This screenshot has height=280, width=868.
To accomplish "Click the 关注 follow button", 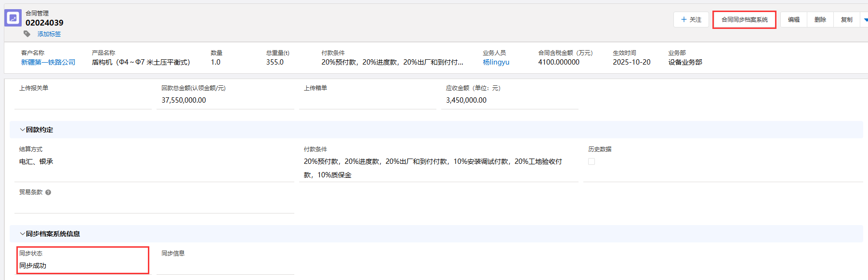I will point(691,20).
